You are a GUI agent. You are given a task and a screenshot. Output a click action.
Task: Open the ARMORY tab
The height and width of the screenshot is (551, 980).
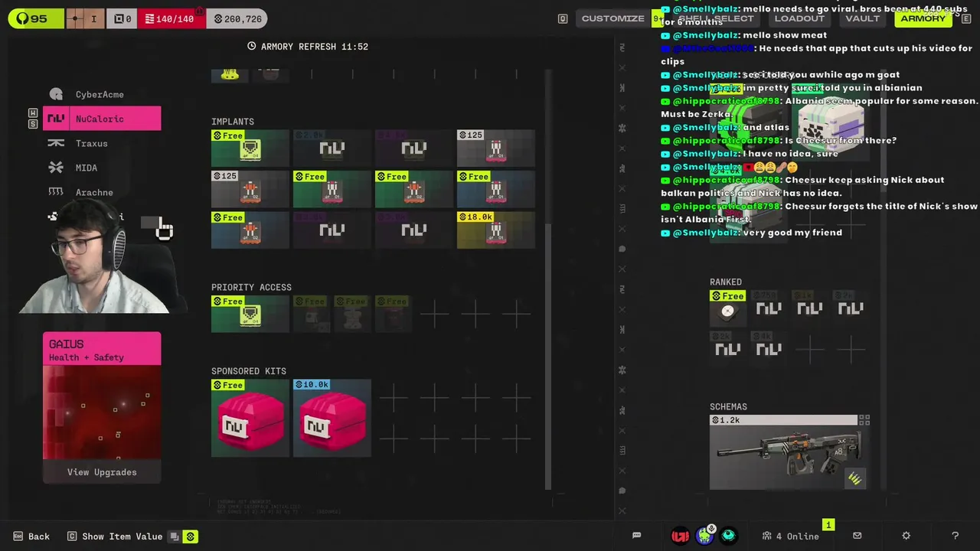tap(923, 18)
